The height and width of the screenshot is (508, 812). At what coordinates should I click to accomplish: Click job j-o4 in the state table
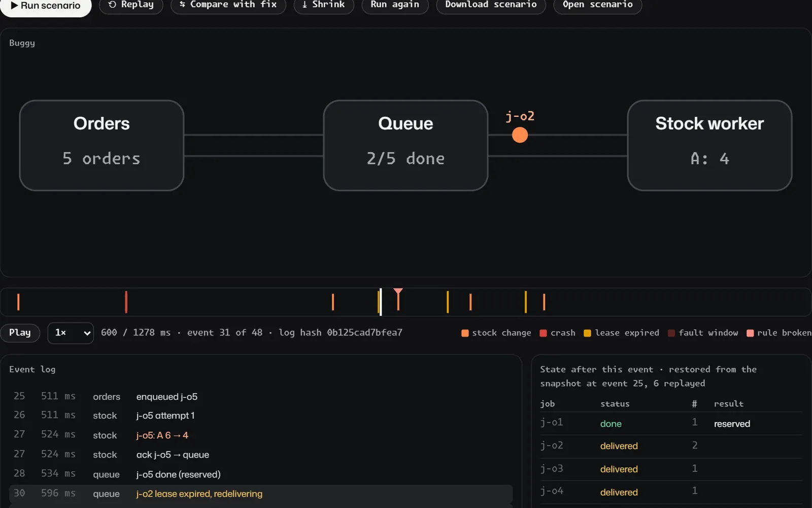tap(552, 491)
